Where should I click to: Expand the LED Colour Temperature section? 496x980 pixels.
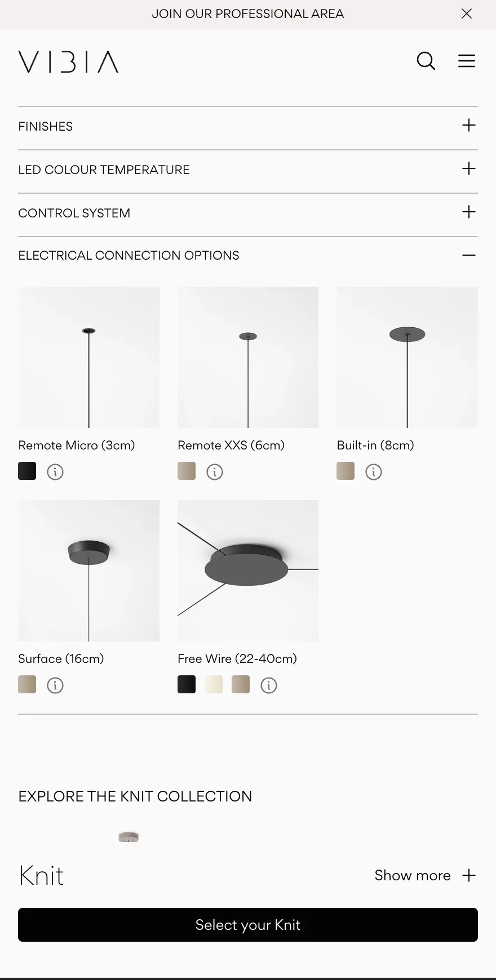[x=469, y=169]
